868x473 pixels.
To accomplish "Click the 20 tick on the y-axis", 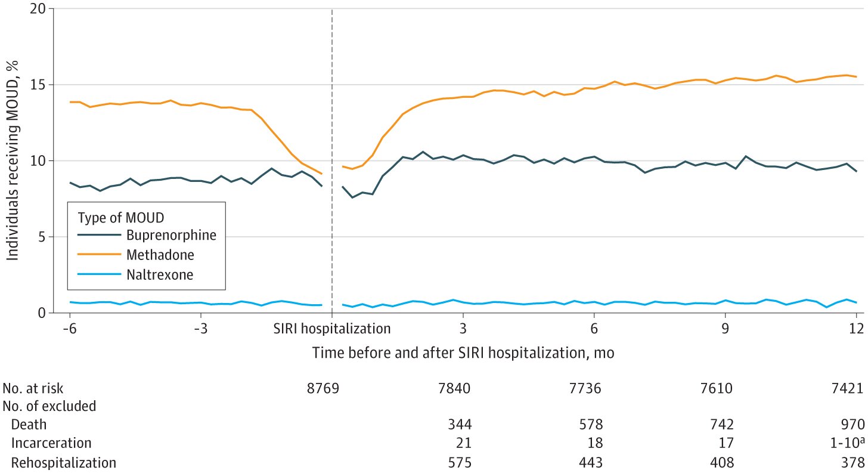I will (38, 10).
